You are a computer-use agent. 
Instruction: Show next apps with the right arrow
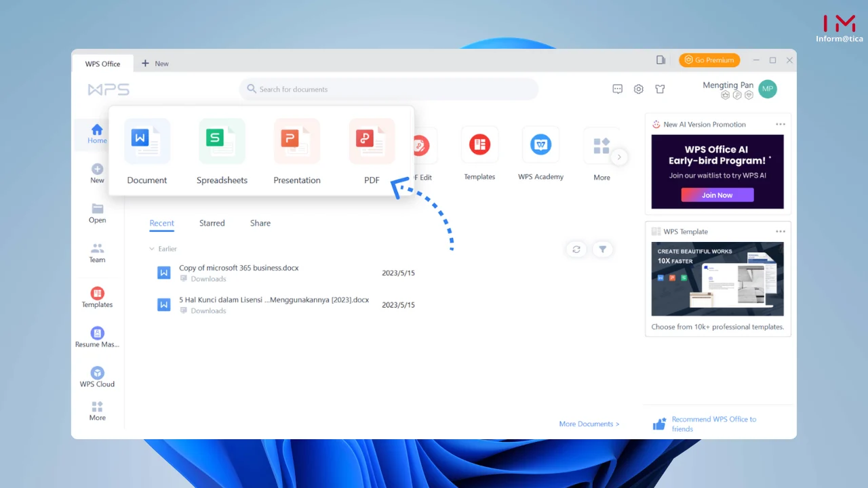click(x=618, y=157)
